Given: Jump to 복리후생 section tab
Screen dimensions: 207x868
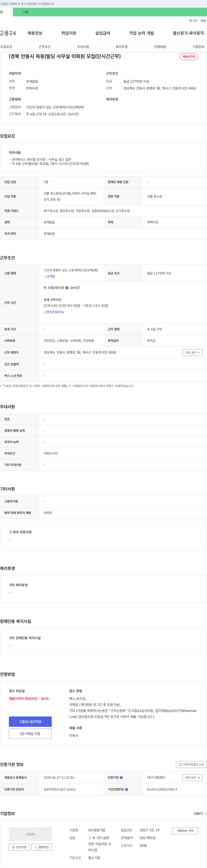Looking at the screenshot, I should pyautogui.click(x=122, y=47).
